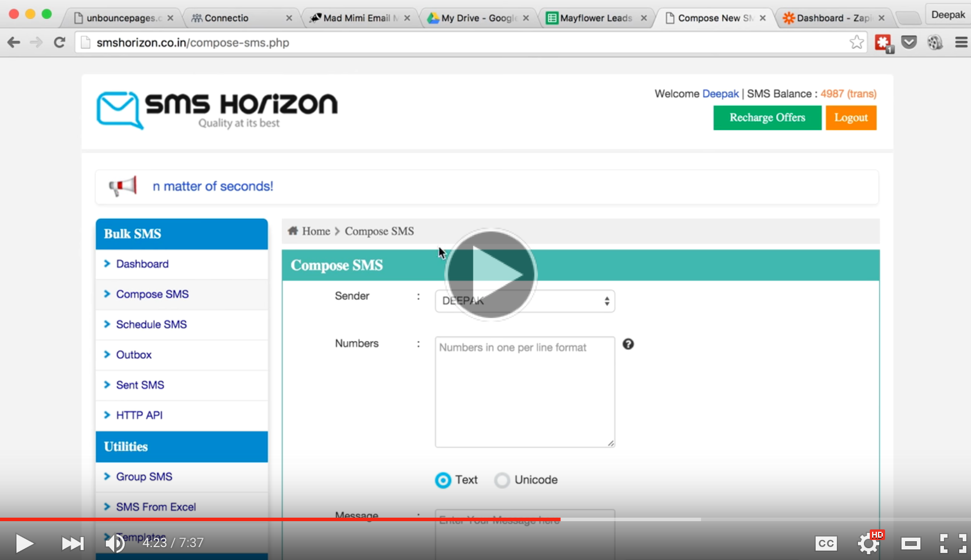Switch to the Mad Mimi Email tab
Viewport: 971px width, 560px height.
point(360,18)
